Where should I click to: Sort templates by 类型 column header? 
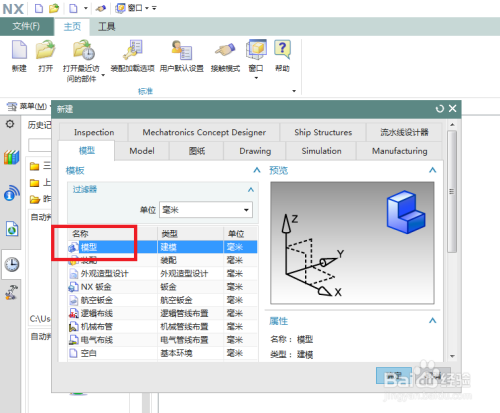point(190,234)
